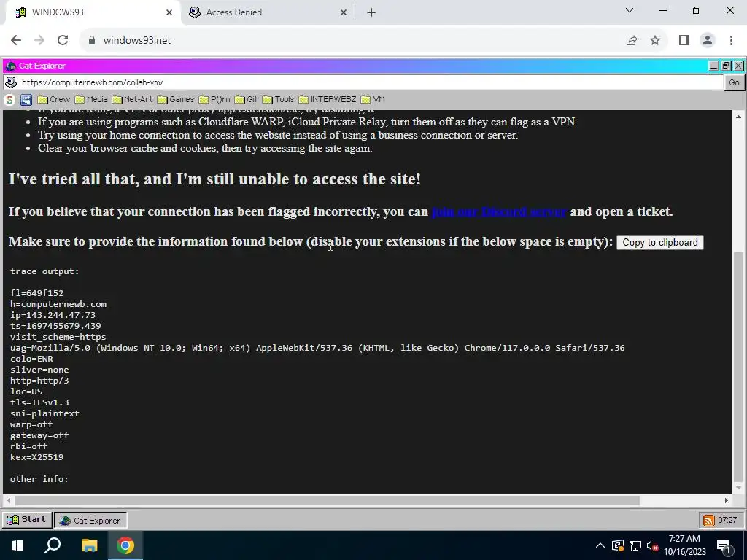Close the Cat Explorer window
The height and width of the screenshot is (560, 747).
click(x=738, y=66)
